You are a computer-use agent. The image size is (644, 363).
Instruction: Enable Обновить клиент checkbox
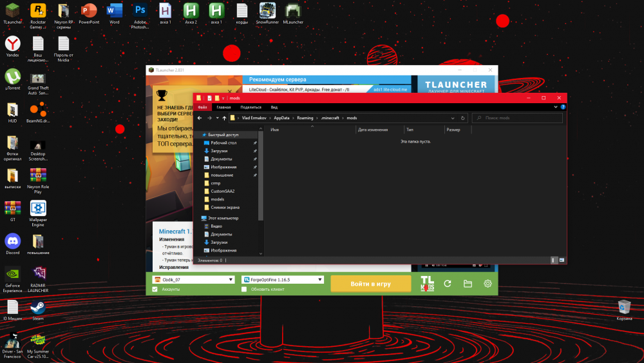244,289
